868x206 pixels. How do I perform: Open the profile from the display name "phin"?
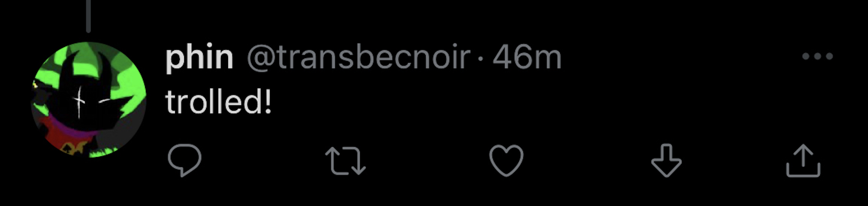pos(199,58)
